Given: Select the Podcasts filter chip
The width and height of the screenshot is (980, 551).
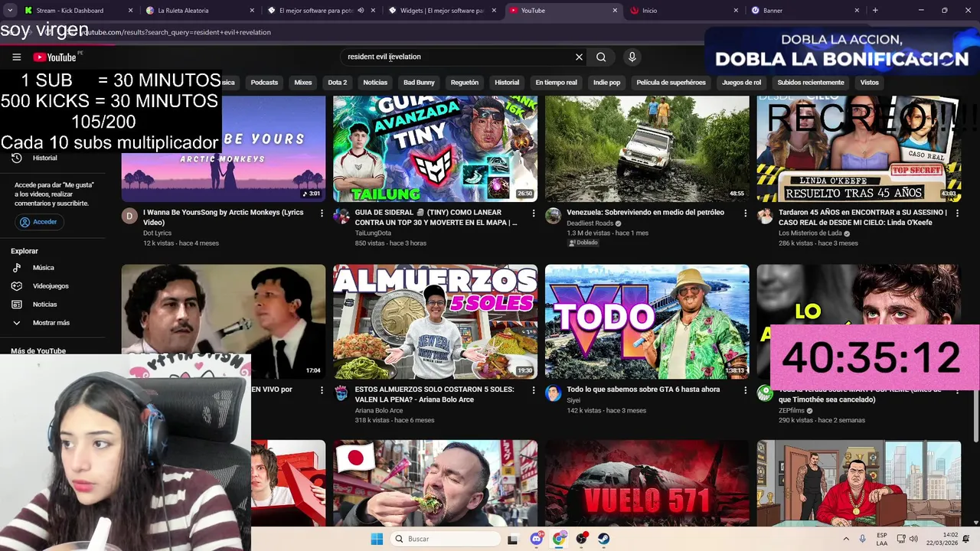Looking at the screenshot, I should [264, 83].
